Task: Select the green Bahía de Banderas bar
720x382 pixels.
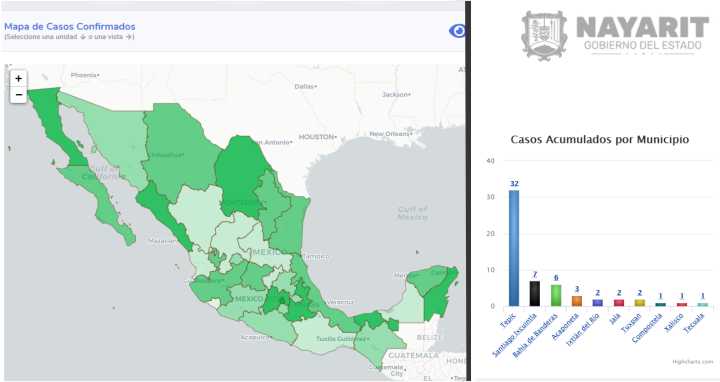Action: 556,295
